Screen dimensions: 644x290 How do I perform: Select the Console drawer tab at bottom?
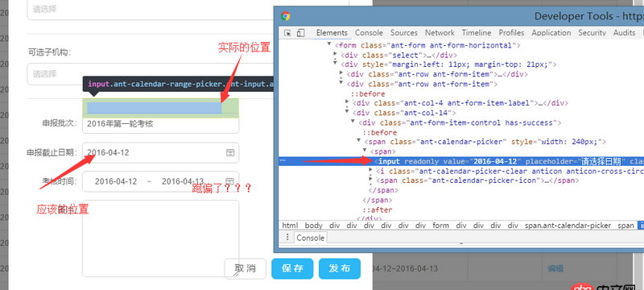(x=311, y=238)
